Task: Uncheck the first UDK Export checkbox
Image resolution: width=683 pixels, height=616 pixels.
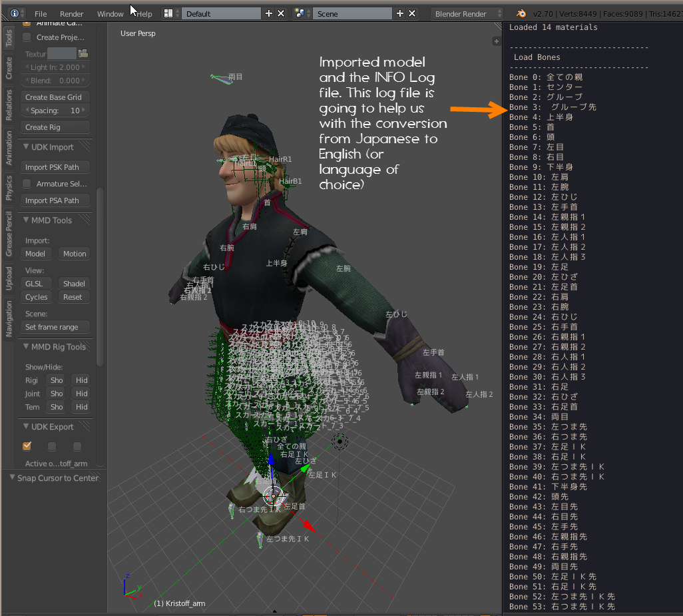Action: pyautogui.click(x=27, y=446)
